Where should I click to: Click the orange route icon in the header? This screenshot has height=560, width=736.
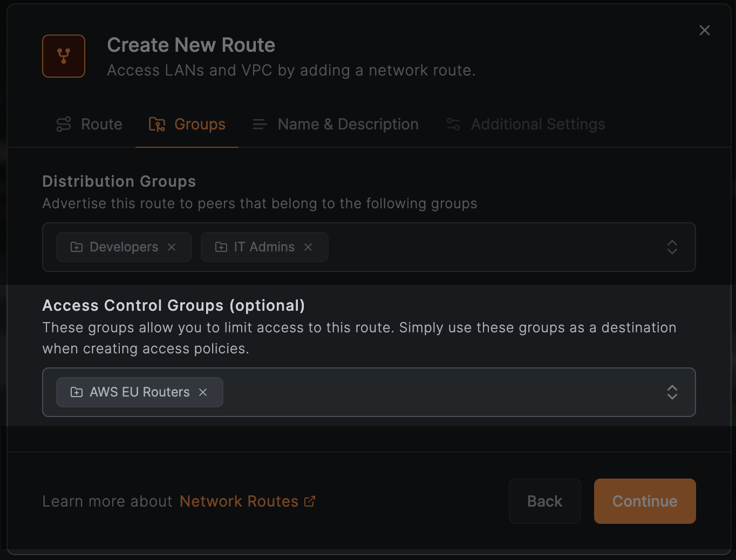[x=64, y=56]
